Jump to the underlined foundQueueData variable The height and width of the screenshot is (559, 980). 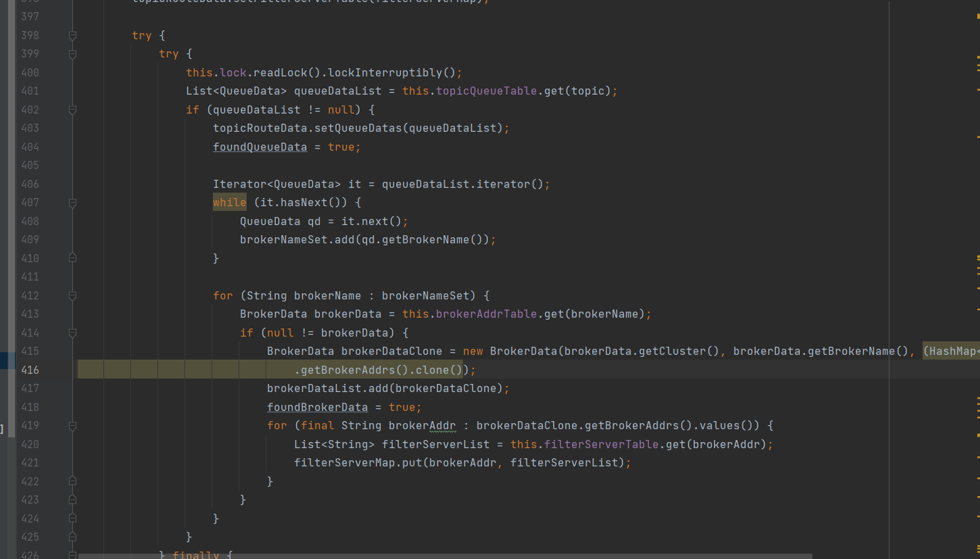pos(260,147)
